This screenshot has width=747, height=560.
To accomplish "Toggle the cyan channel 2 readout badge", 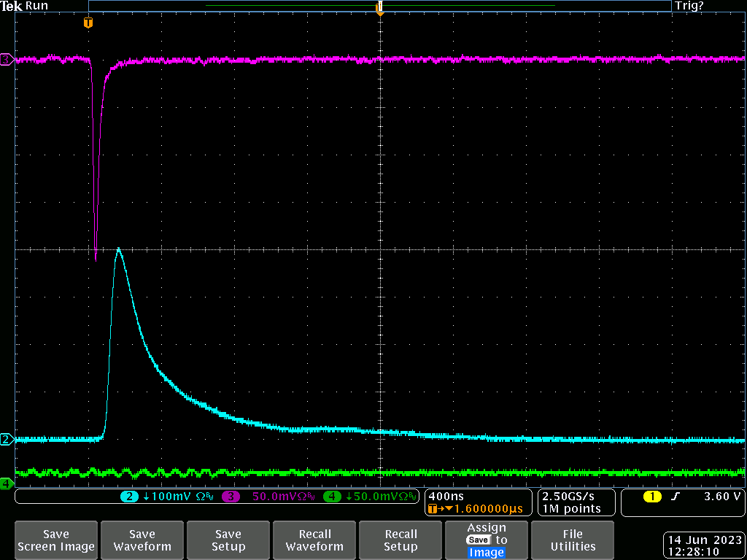I will (x=129, y=497).
